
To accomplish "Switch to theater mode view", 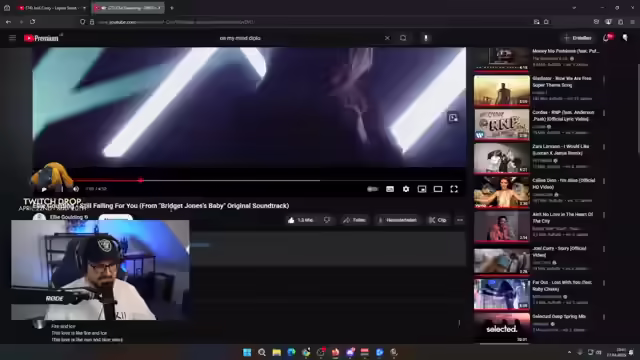I will [438, 189].
